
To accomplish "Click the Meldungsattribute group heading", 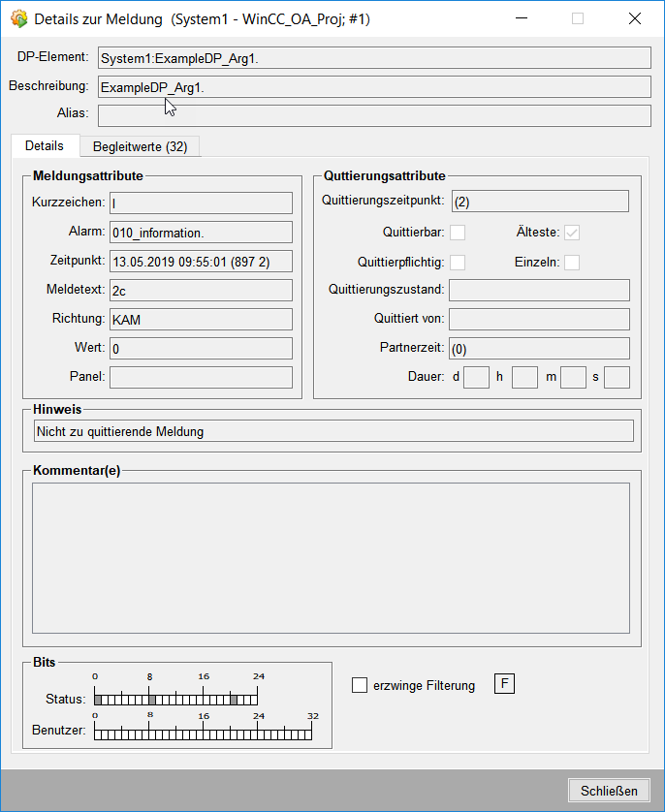I will 88,175.
